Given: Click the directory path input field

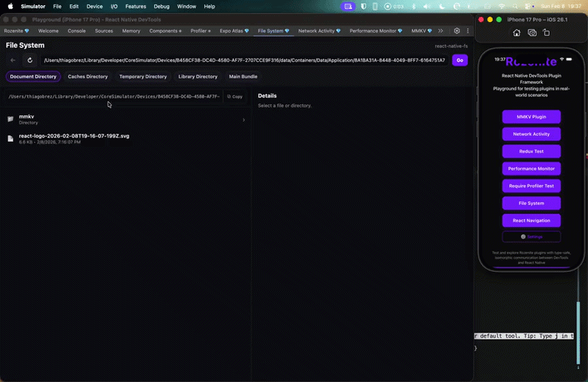Looking at the screenshot, I should point(243,60).
